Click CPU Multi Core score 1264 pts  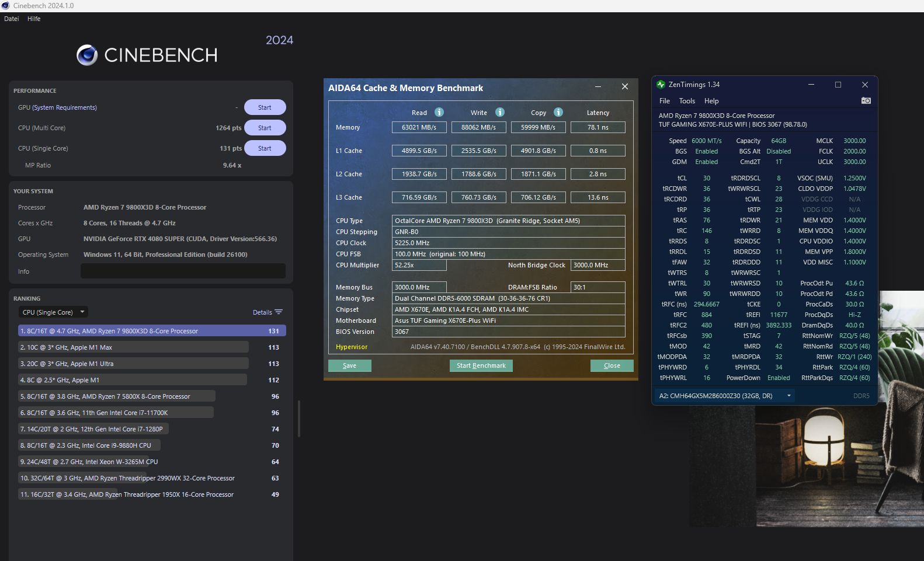coord(228,128)
